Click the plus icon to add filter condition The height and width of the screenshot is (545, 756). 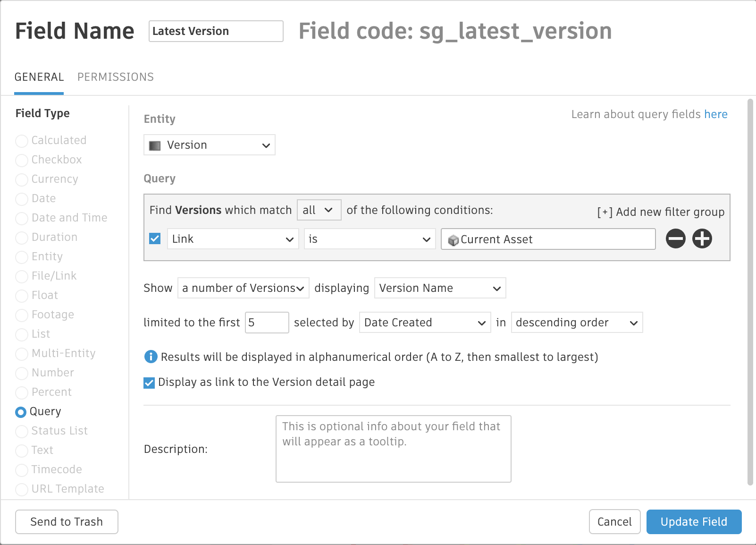click(702, 238)
